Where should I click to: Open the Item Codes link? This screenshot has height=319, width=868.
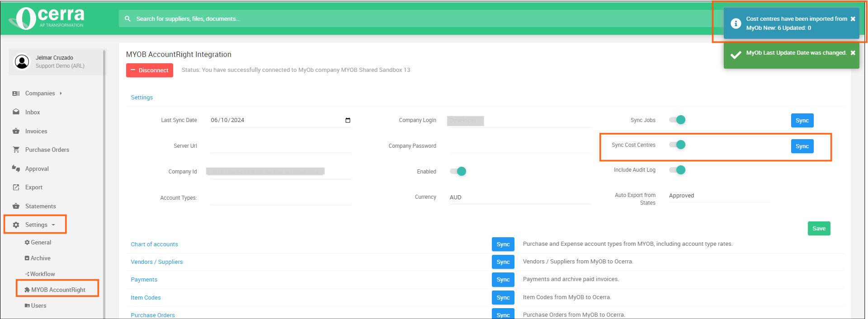tap(146, 298)
